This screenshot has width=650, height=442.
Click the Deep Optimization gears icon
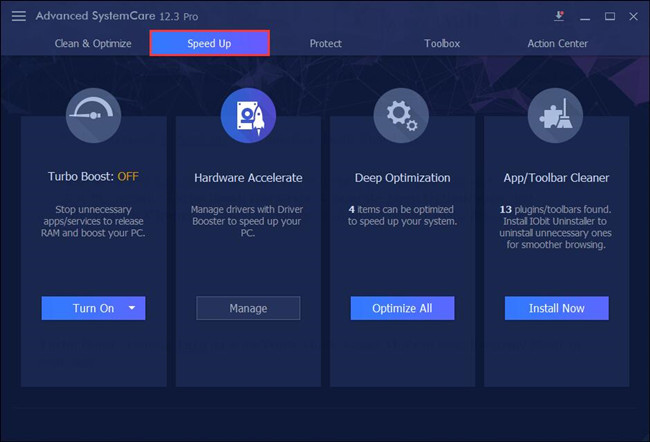[x=401, y=115]
